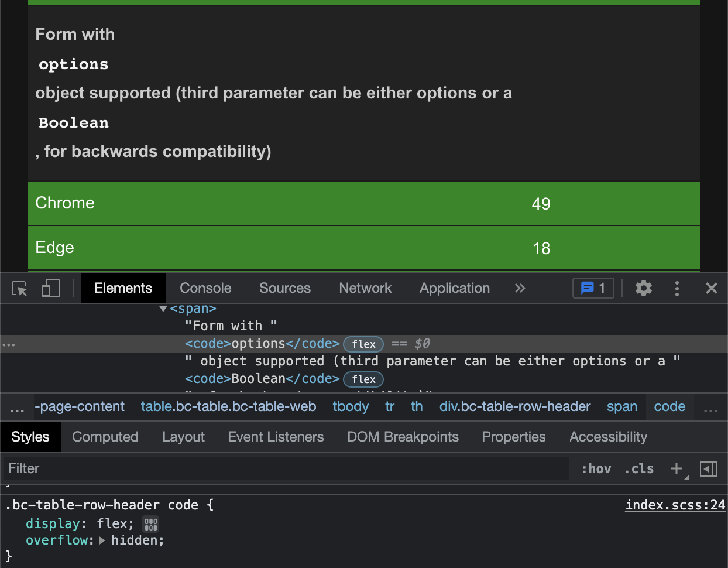Open the Network tab
The height and width of the screenshot is (568, 728).
(365, 288)
